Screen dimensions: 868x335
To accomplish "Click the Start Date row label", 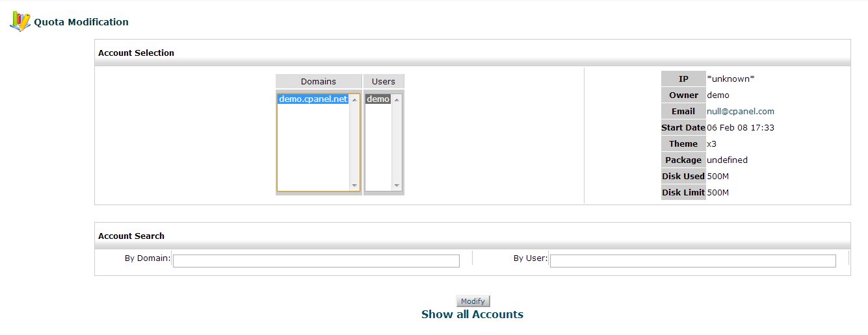I will [x=683, y=127].
